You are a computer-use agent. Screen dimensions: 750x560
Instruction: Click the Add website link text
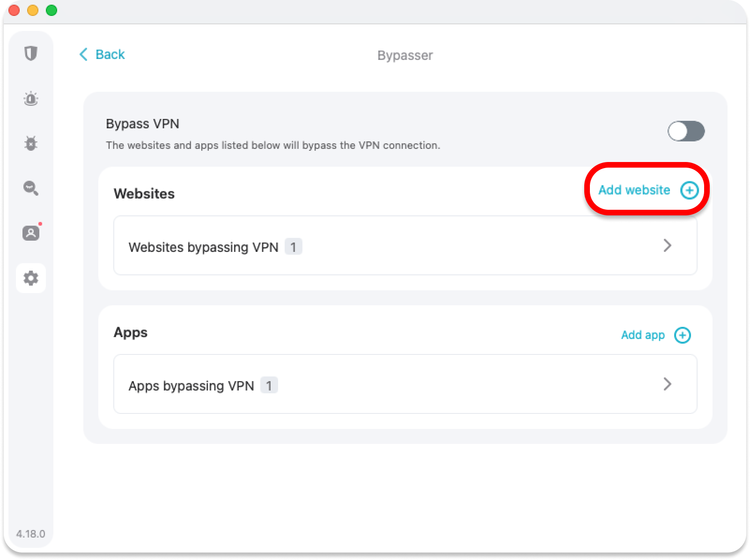point(634,190)
